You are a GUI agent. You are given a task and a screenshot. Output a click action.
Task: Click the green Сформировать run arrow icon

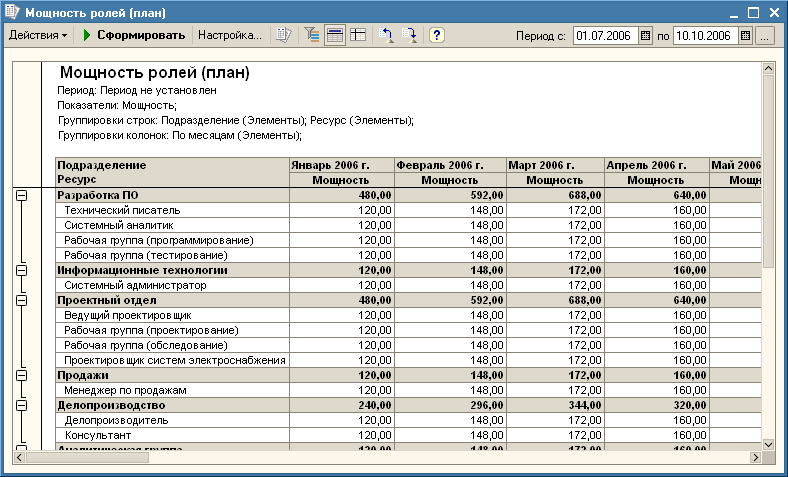[87, 35]
